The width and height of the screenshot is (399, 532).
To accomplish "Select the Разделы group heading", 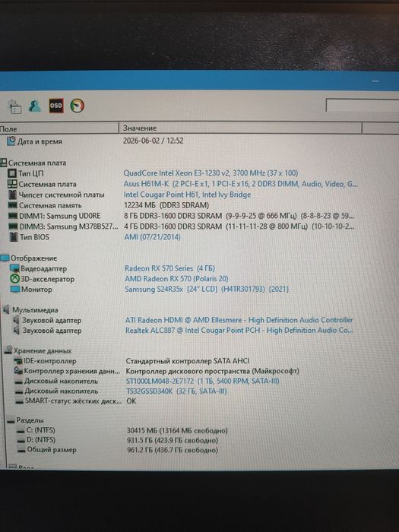I will coord(30,420).
